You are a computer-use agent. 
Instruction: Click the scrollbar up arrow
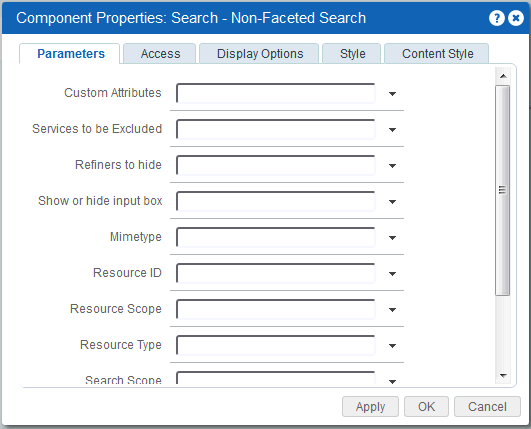tap(503, 76)
